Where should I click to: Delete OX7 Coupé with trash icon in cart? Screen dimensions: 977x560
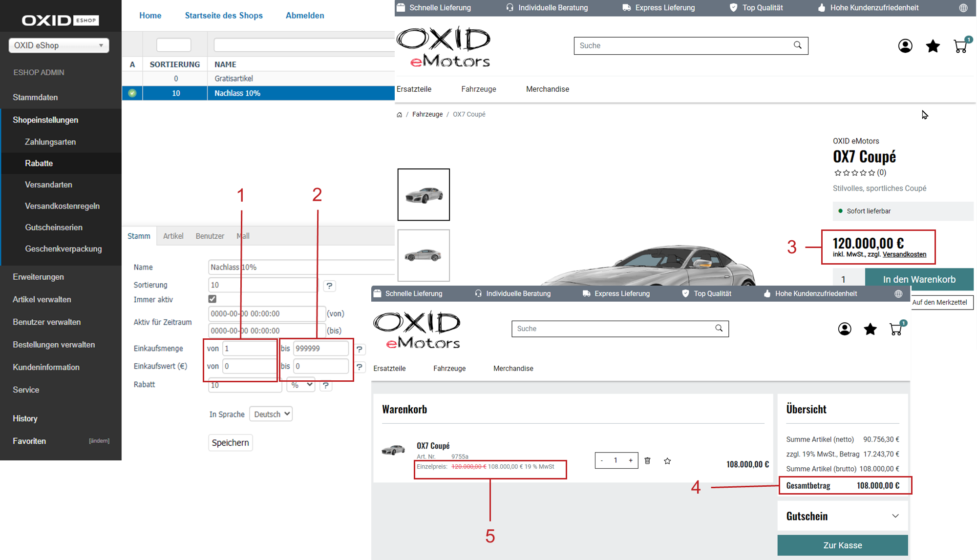click(x=647, y=460)
